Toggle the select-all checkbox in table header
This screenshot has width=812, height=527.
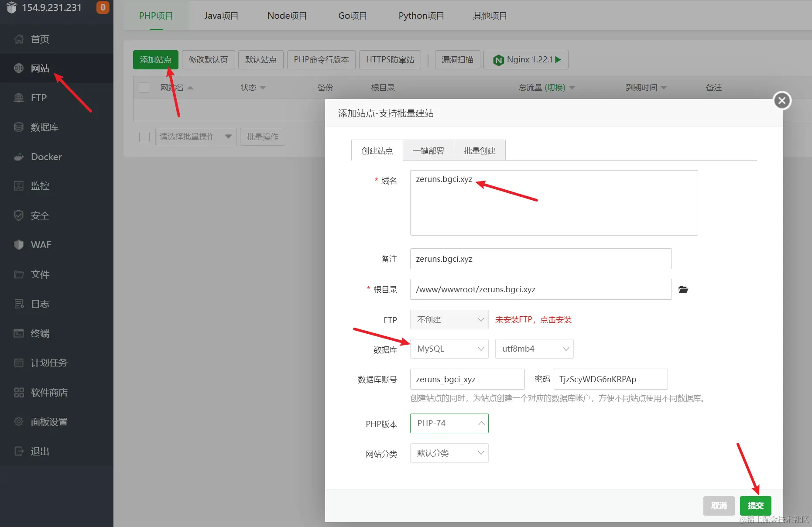click(144, 87)
